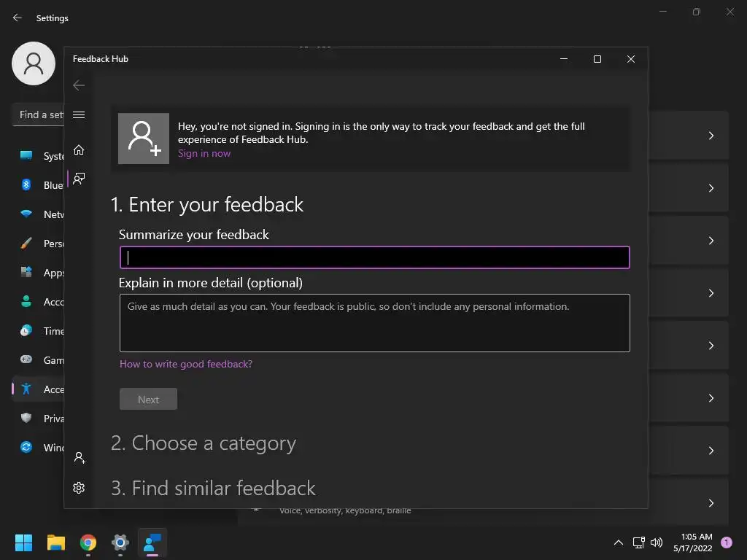Open Accounts in Settings sidebar

tap(38, 302)
